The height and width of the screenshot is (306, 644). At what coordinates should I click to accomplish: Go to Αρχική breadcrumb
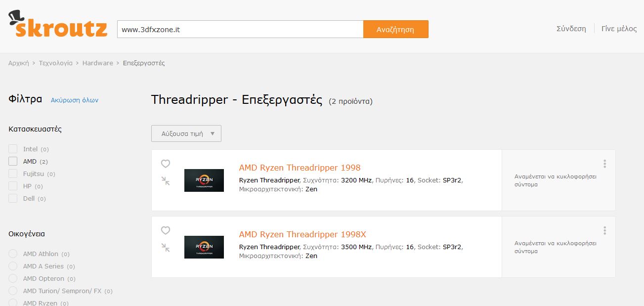pos(19,63)
